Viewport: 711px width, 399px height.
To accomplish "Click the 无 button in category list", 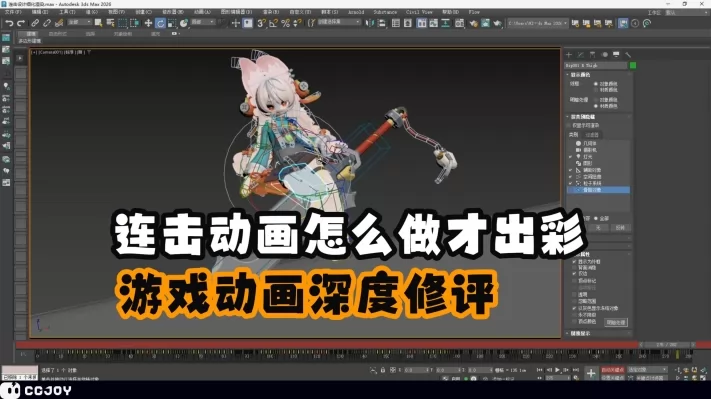I will coord(598,228).
